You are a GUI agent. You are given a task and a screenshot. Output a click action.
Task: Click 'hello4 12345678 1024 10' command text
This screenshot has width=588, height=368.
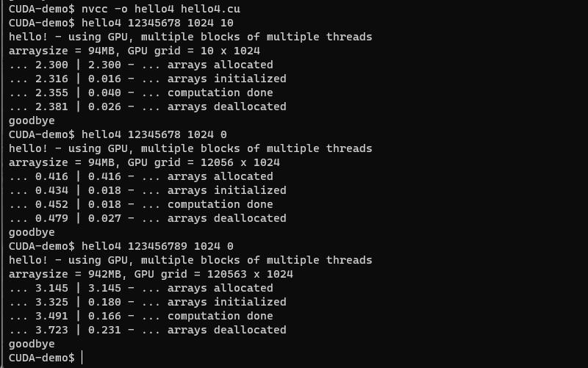click(157, 23)
